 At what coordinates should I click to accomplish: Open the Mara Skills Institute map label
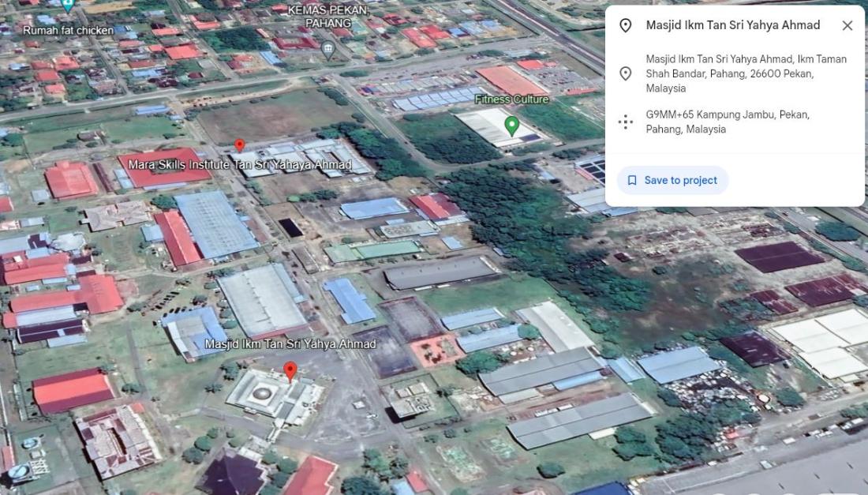240,164
